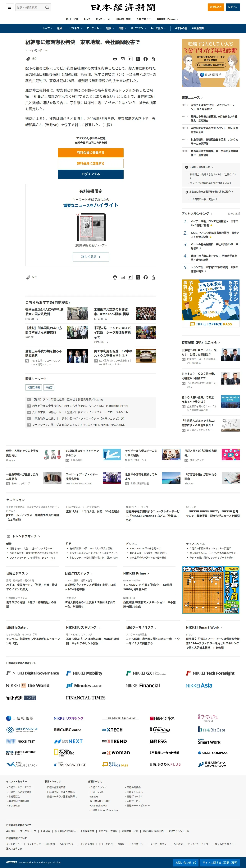The width and height of the screenshot is (246, 868).
Task: Open the NIKKEI Mobility logo link
Action: pos(84,673)
